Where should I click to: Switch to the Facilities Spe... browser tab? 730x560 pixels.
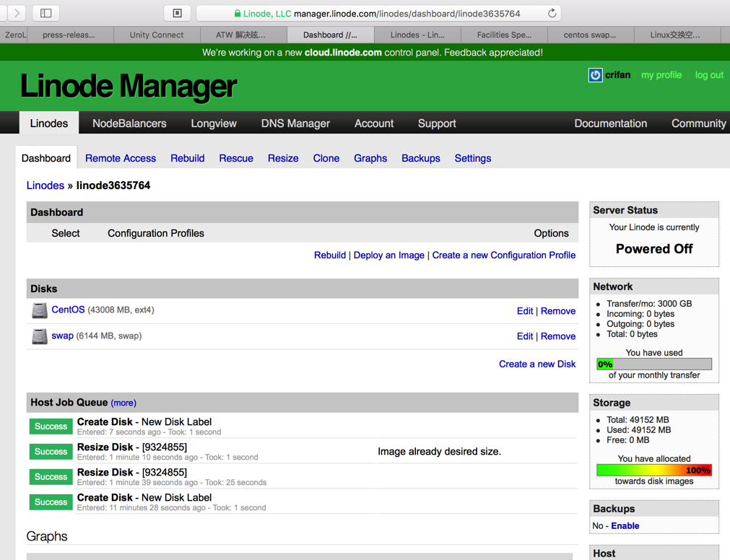(504, 35)
